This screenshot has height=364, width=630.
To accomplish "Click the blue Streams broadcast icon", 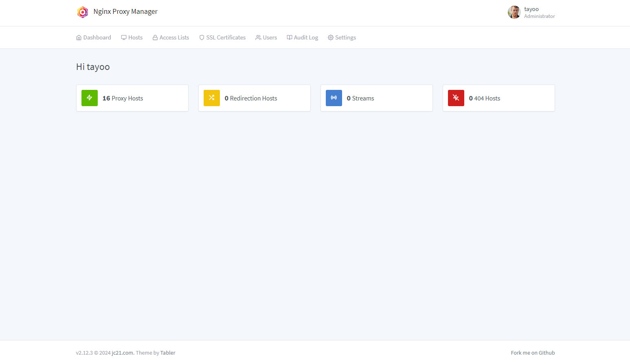I will (x=334, y=98).
